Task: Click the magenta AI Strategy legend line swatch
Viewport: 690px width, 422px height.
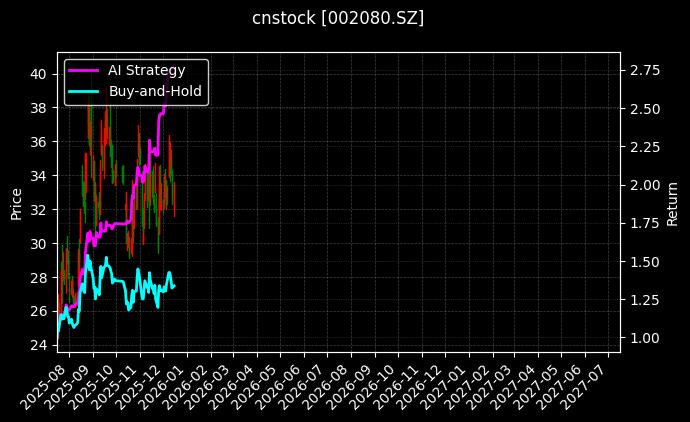Action: pyautogui.click(x=84, y=71)
